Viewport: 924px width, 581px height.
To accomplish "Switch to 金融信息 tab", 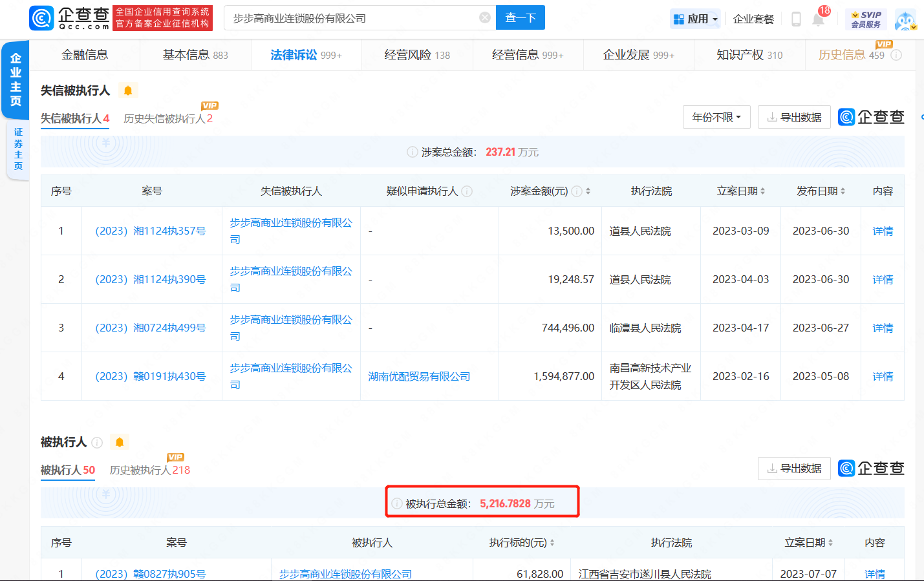I will tap(85, 55).
